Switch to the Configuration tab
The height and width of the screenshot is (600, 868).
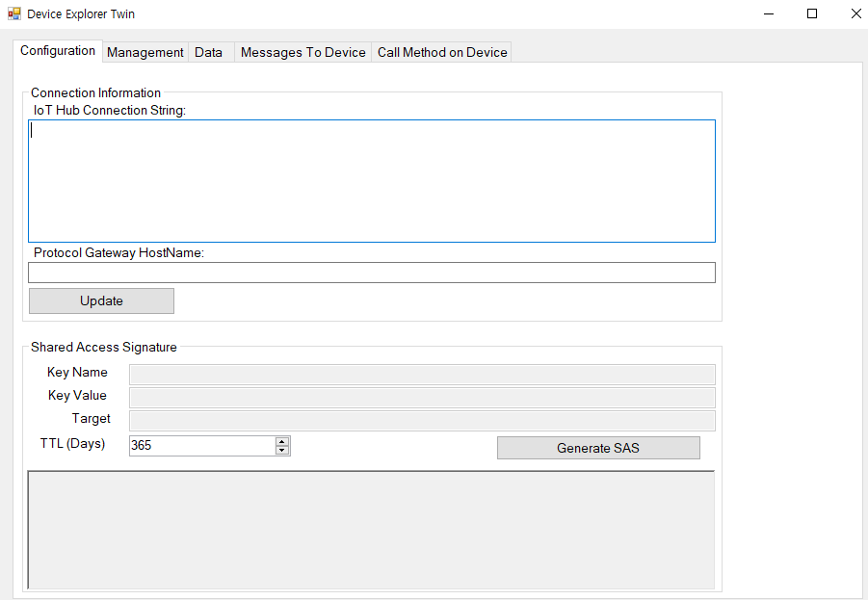58,51
